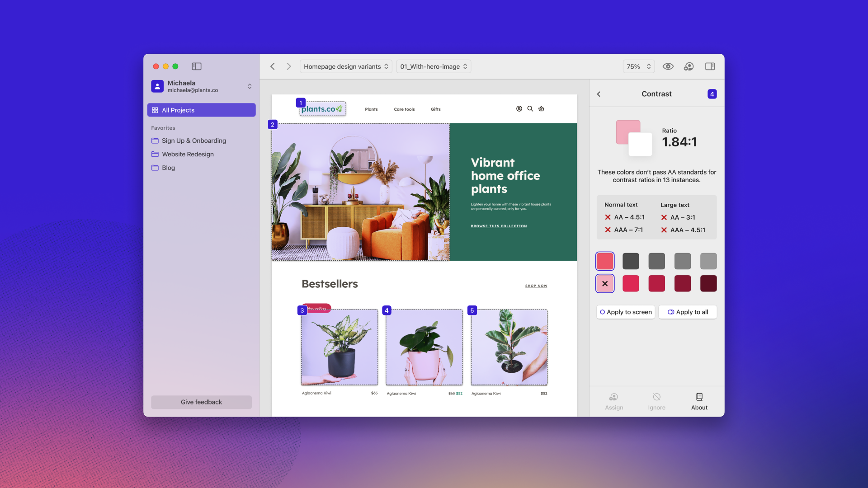The width and height of the screenshot is (868, 488).
Task: Click the Contrast issue count badge 4
Action: coord(712,94)
